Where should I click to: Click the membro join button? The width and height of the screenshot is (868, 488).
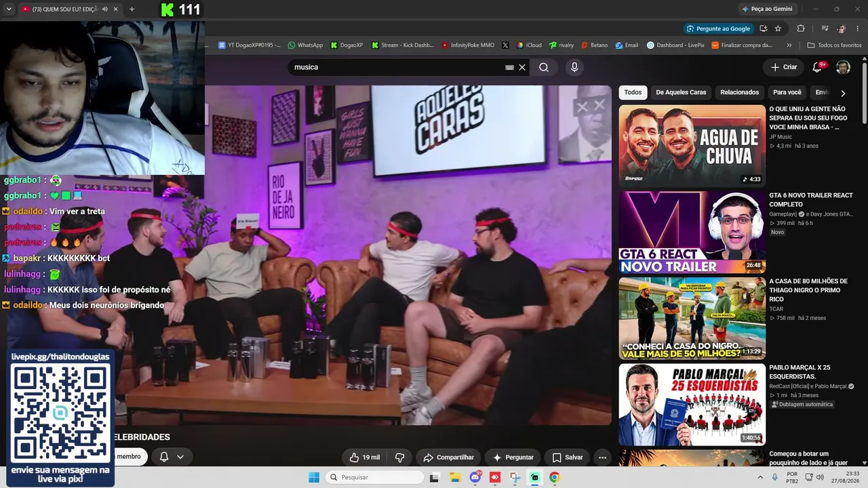point(128,457)
